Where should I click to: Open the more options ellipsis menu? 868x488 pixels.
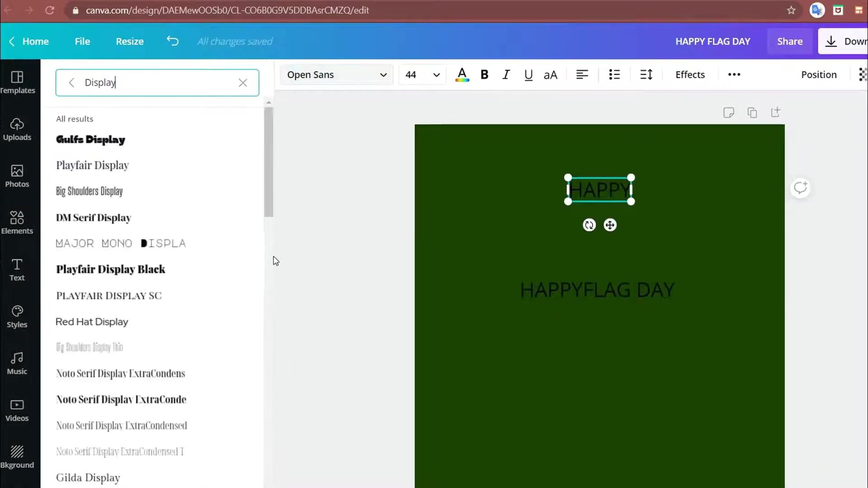[x=734, y=75]
